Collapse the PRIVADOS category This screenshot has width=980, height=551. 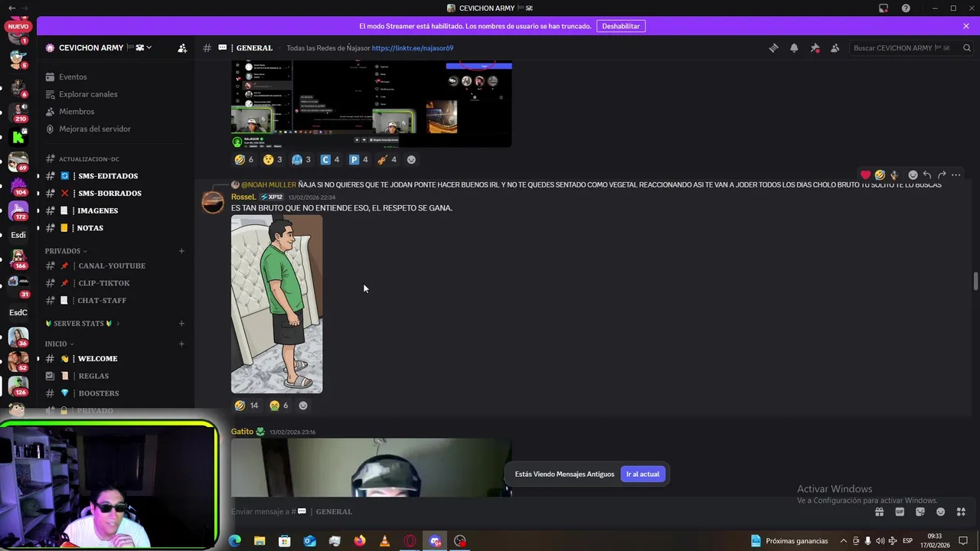[x=66, y=251]
